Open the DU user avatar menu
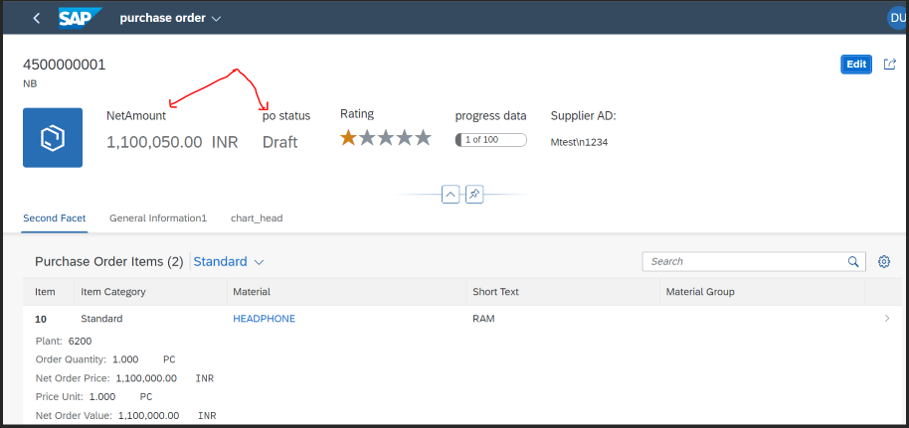Viewport: 909px width, 428px height. [897, 17]
